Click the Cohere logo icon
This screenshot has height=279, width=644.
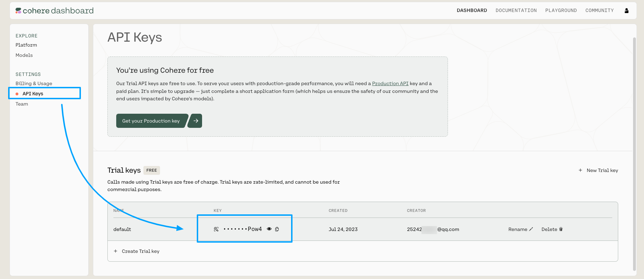[18, 11]
